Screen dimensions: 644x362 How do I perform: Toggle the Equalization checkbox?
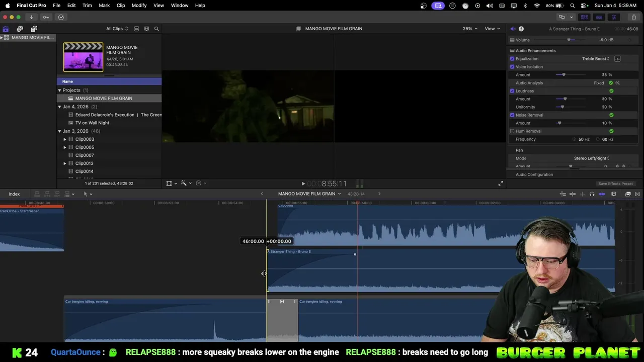pyautogui.click(x=512, y=59)
